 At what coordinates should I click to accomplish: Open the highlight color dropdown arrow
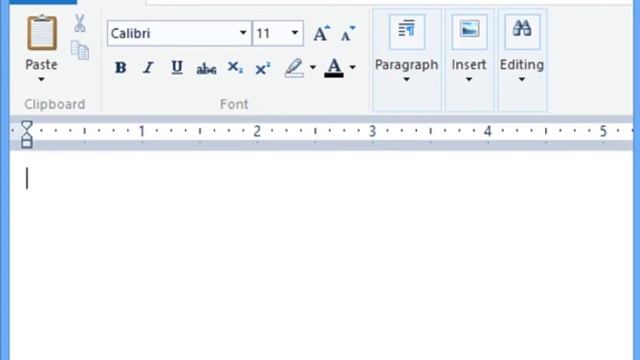pyautogui.click(x=313, y=67)
